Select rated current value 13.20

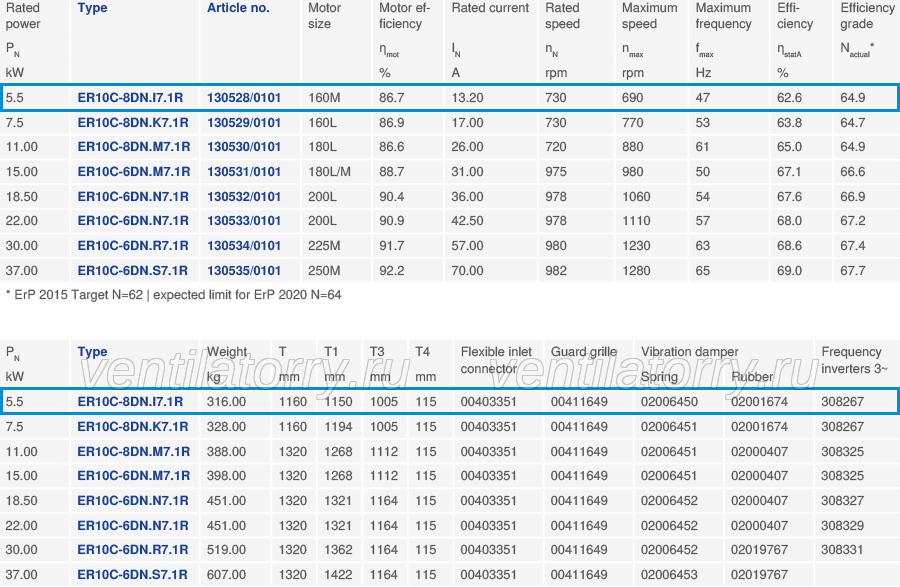coord(467,98)
